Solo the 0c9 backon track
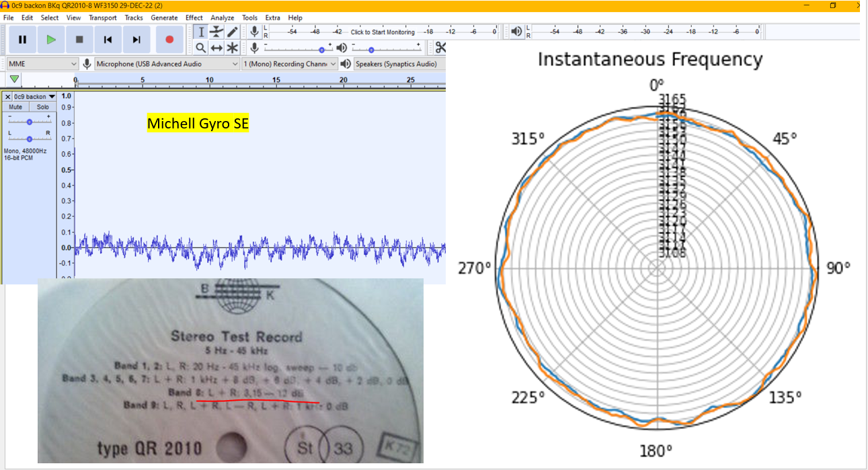Screen dimensions: 868x470 click(x=42, y=107)
